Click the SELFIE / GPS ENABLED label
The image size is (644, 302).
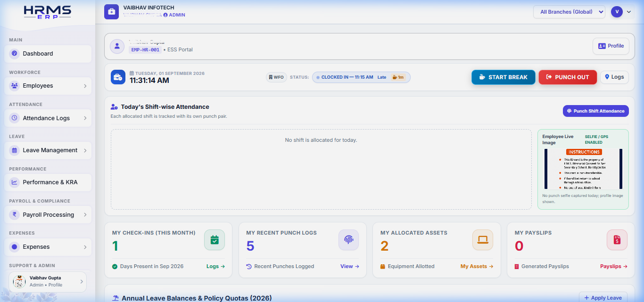tap(596, 139)
